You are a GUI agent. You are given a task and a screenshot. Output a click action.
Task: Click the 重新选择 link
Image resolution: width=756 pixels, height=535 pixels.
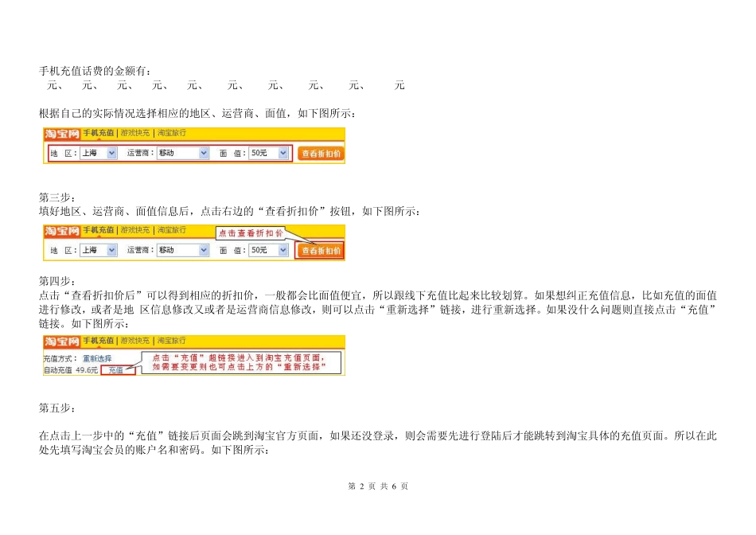coord(97,358)
